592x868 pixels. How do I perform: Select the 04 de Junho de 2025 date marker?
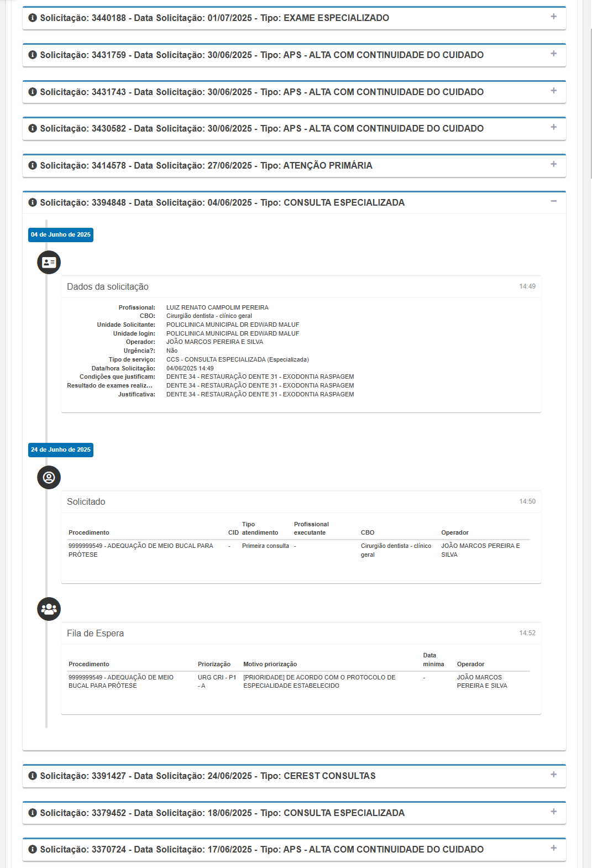tap(61, 235)
